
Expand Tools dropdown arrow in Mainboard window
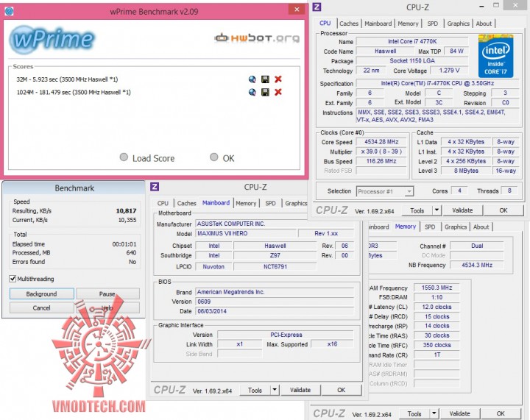275,390
